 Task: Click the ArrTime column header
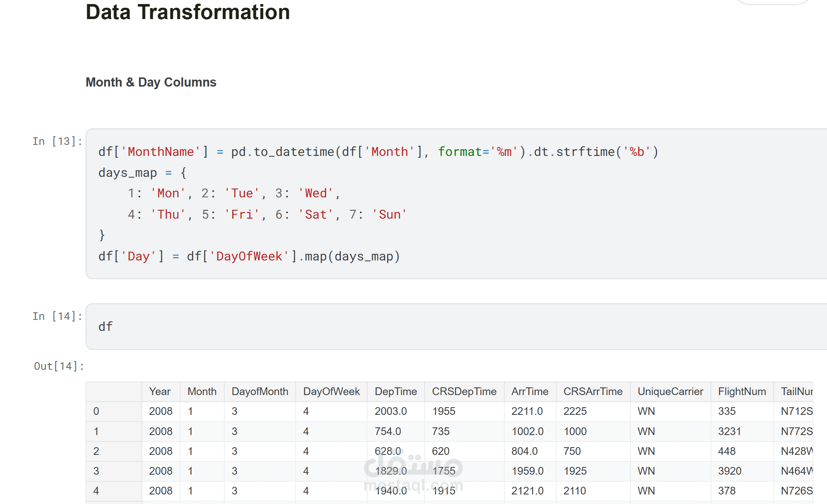530,391
